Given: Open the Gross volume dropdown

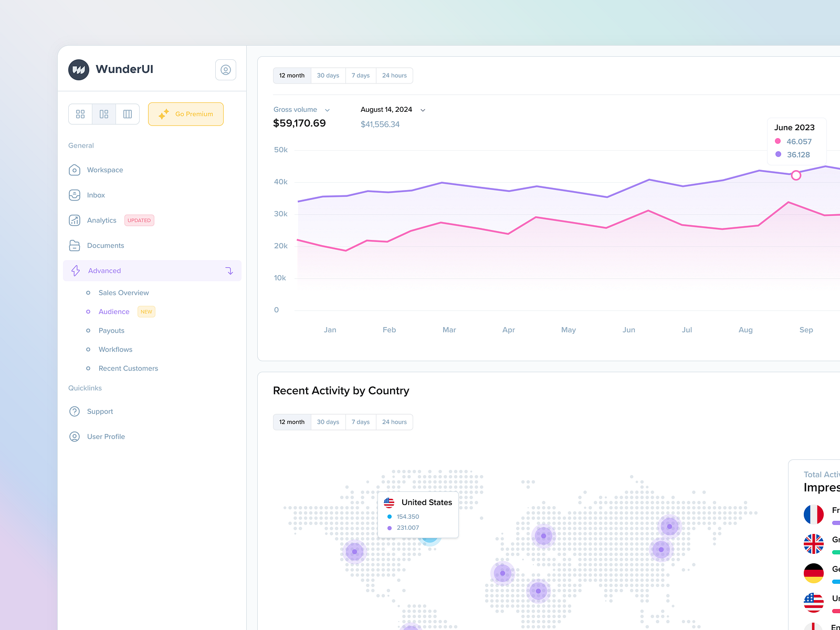Looking at the screenshot, I should tap(327, 110).
